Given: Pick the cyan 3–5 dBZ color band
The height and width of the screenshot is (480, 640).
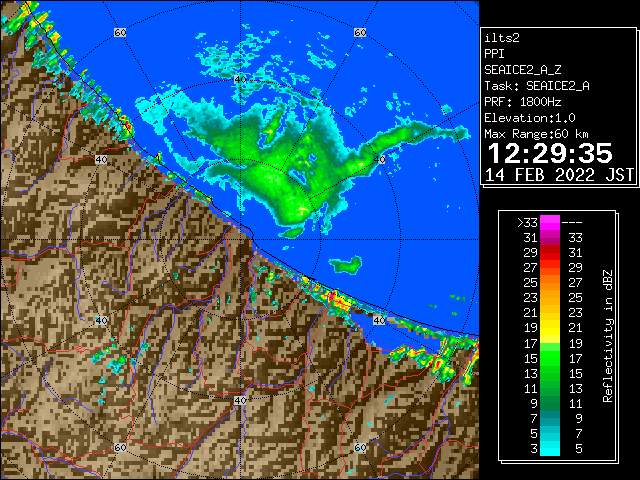Looking at the screenshot, I should [x=550, y=448].
